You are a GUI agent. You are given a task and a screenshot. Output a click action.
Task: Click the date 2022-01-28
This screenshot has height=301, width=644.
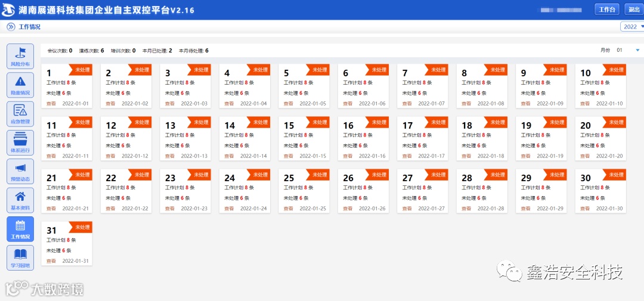click(491, 209)
